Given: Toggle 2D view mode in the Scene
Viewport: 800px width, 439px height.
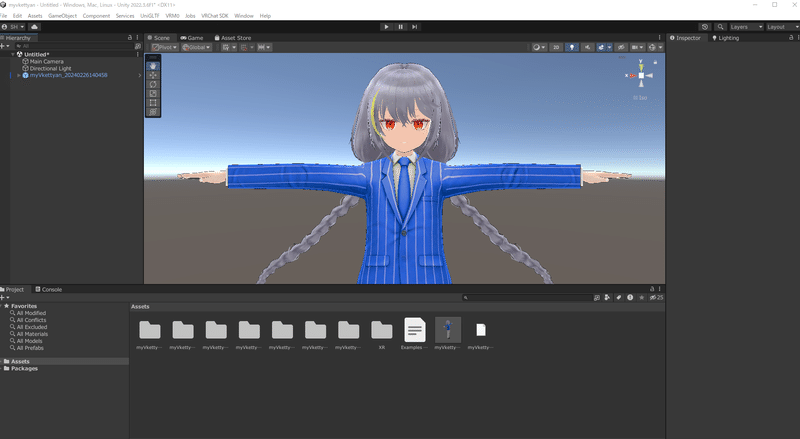Looking at the screenshot, I should coord(556,47).
